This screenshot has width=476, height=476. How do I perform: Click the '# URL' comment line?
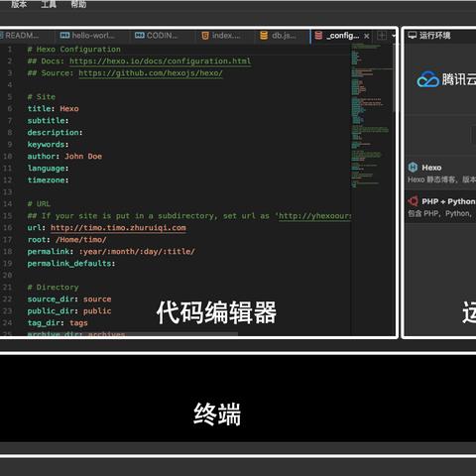pyautogui.click(x=39, y=204)
